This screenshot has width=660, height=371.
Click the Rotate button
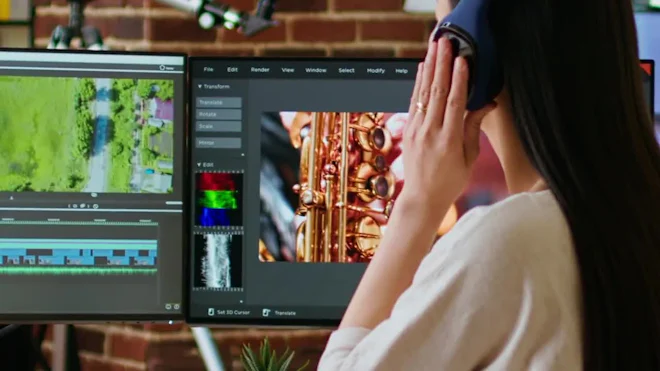point(218,114)
